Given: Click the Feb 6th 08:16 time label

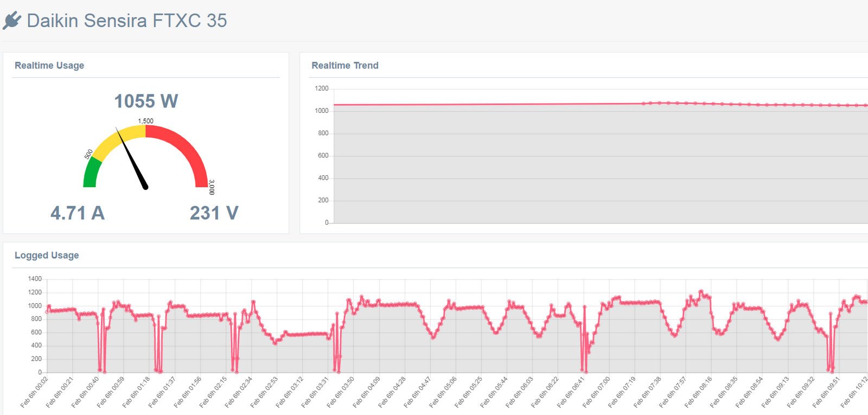Looking at the screenshot, I should click(x=699, y=392).
